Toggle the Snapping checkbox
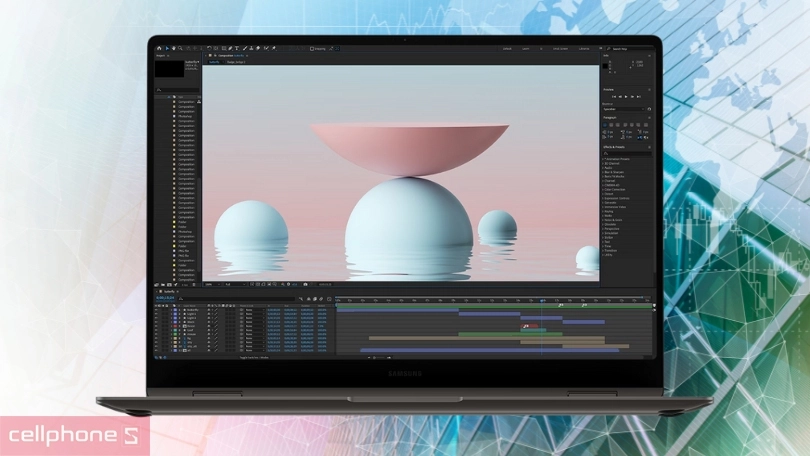 point(311,47)
